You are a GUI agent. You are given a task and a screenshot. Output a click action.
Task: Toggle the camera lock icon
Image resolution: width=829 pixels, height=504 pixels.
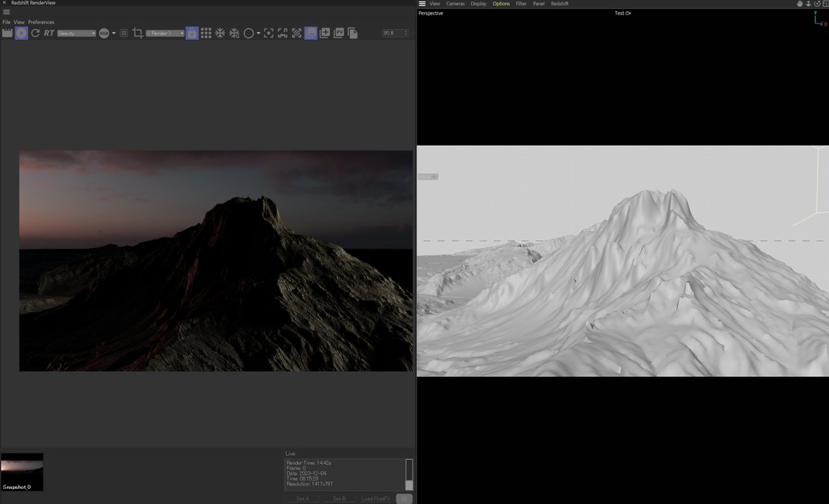coord(192,32)
